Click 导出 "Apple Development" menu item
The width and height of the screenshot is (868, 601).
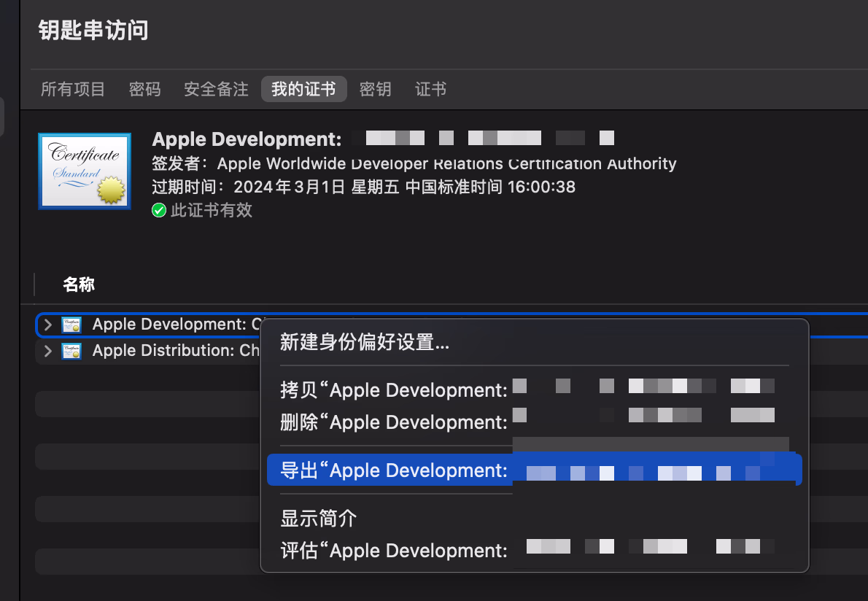[394, 470]
